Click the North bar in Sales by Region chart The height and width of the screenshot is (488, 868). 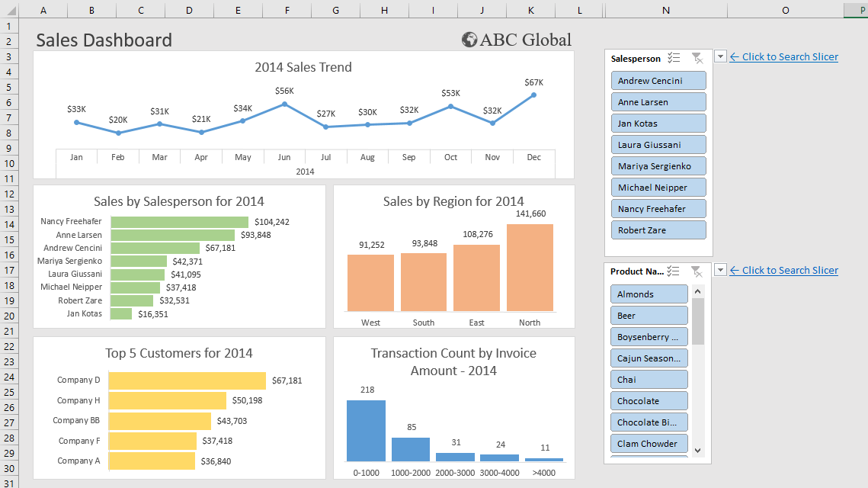click(x=529, y=267)
